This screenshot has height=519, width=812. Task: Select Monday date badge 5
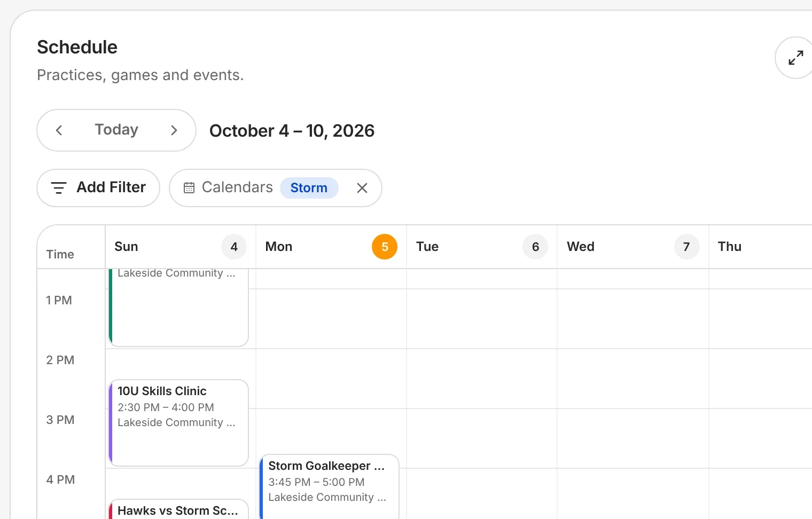pos(385,247)
